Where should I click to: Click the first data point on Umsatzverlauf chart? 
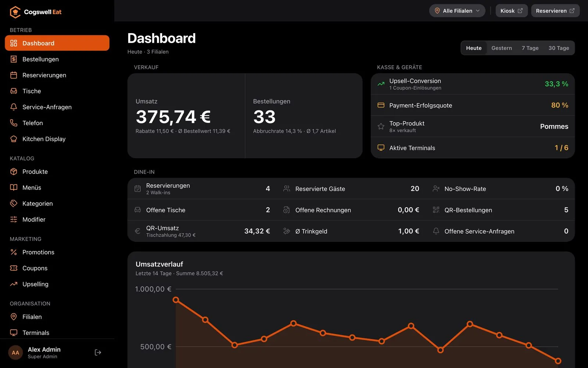(x=176, y=300)
